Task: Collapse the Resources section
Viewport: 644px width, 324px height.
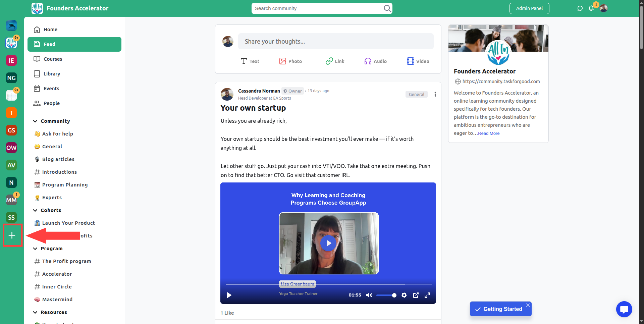Action: point(35,312)
